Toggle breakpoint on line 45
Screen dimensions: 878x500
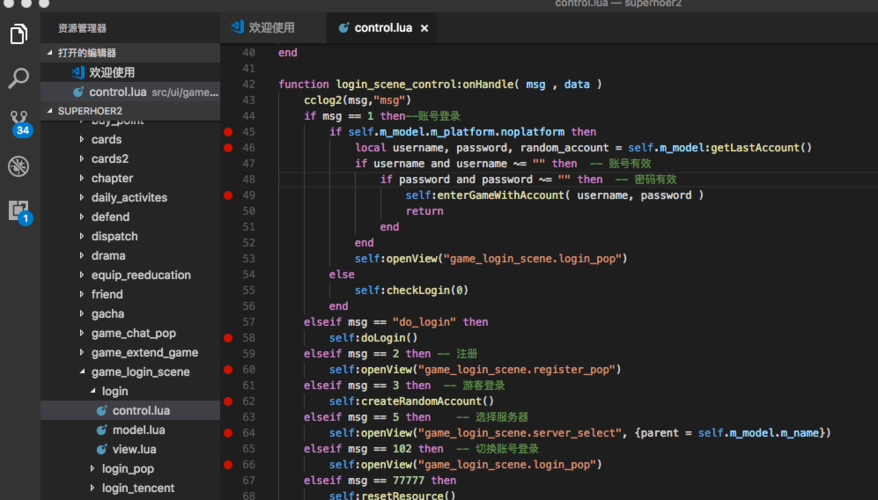pos(228,132)
